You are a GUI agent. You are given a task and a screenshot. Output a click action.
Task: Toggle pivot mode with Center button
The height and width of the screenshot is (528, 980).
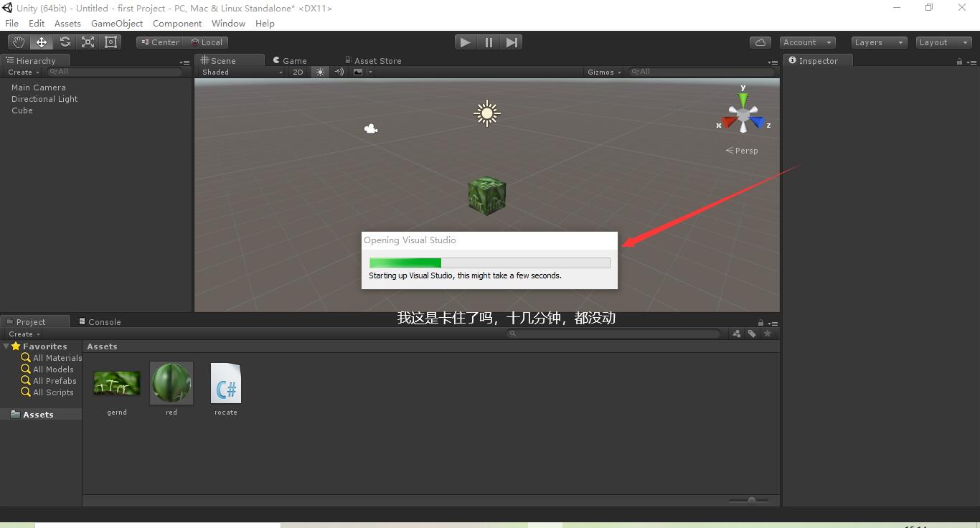pos(159,42)
